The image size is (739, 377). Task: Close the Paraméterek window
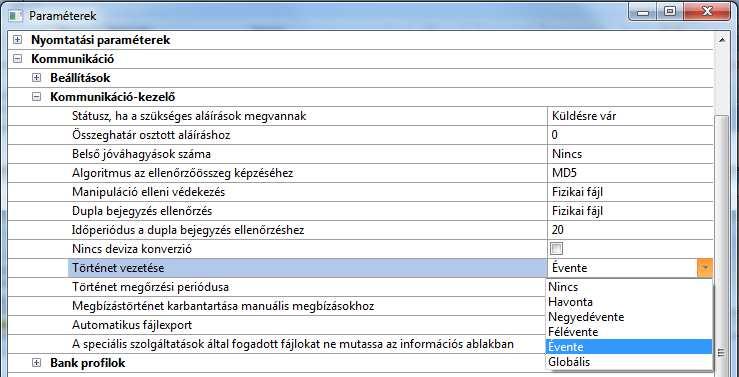coord(707,12)
